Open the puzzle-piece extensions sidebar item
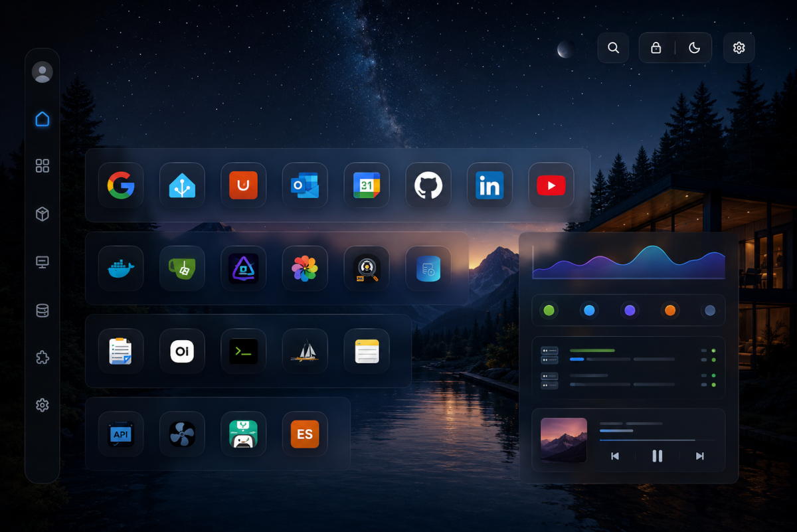 (x=43, y=358)
